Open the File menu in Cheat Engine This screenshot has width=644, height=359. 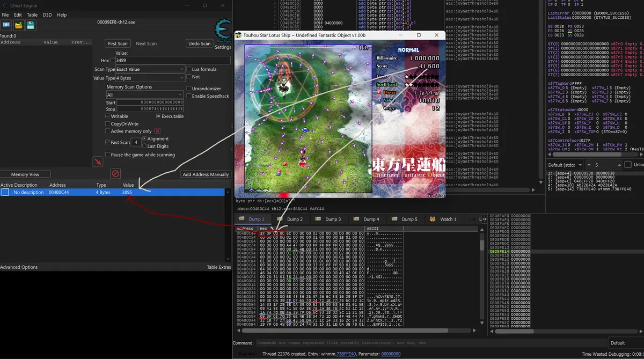pos(5,14)
